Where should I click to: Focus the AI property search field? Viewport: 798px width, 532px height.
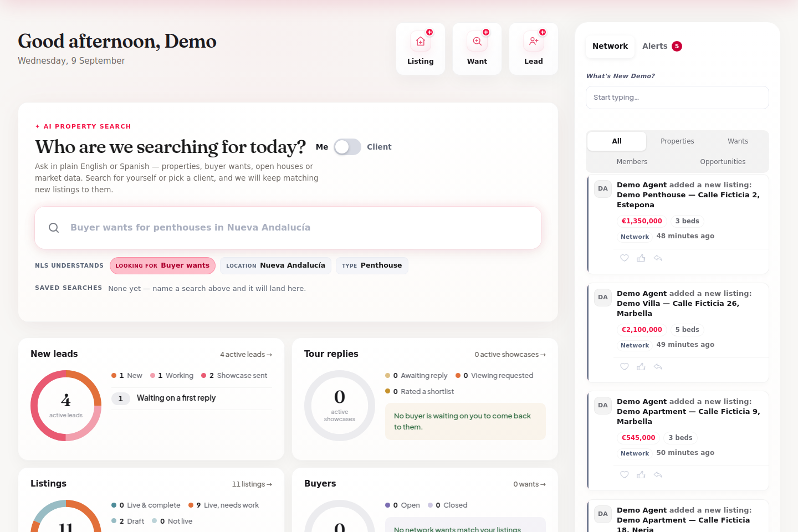pos(288,228)
